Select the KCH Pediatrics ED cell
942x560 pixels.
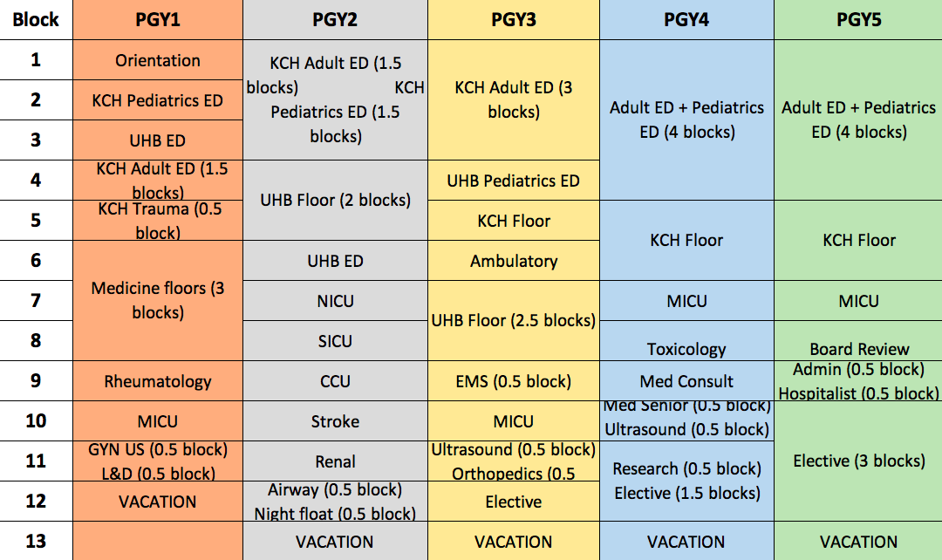(x=157, y=100)
